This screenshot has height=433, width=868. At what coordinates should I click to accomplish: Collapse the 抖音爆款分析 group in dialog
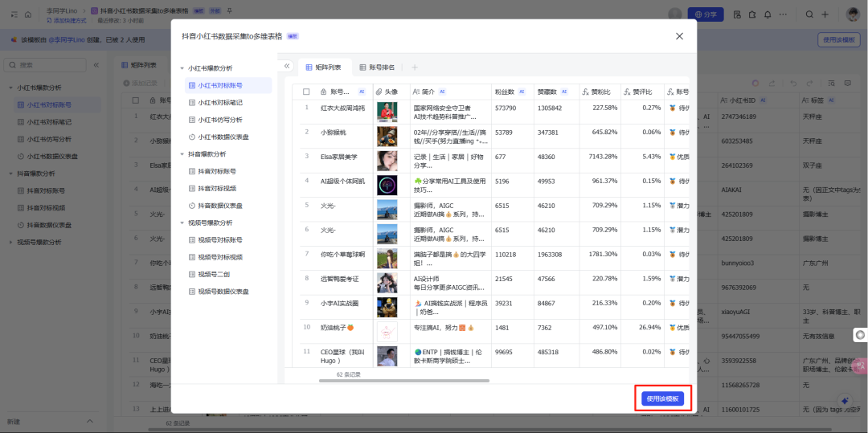click(x=182, y=153)
